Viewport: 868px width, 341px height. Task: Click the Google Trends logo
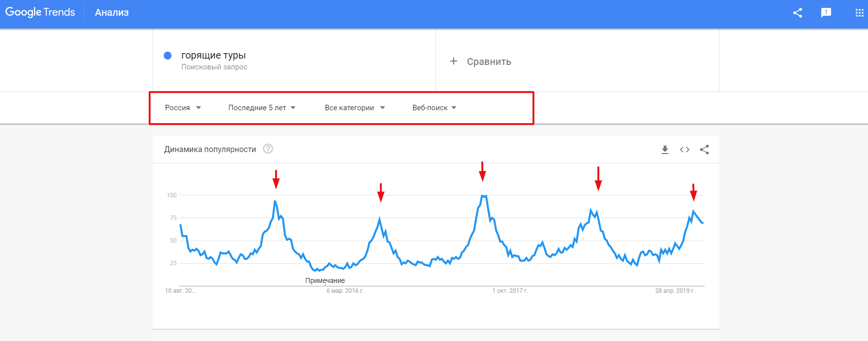40,12
